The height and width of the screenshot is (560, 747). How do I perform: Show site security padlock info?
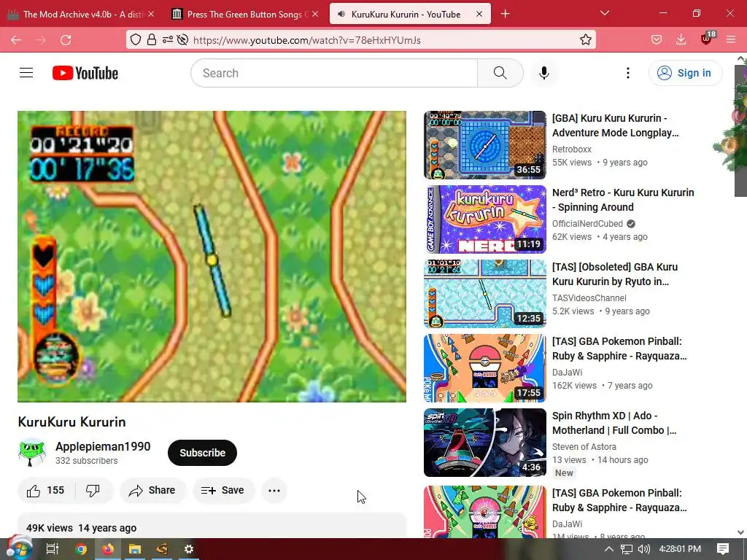coord(152,40)
